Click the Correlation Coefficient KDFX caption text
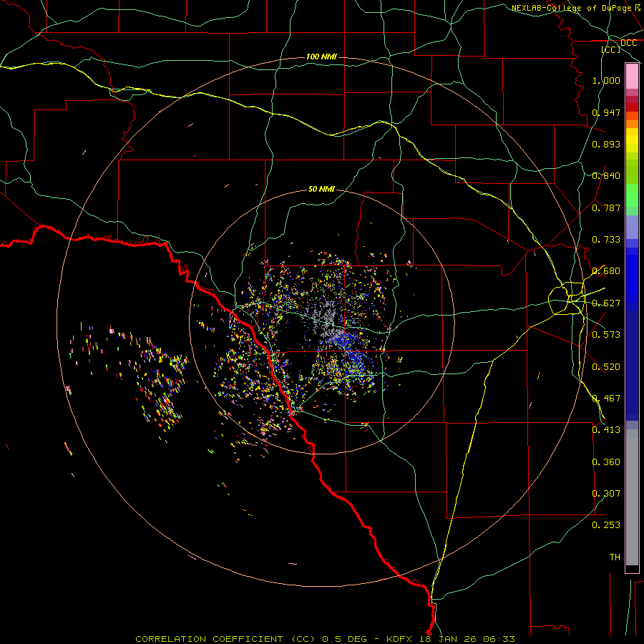Image resolution: width=644 pixels, height=644 pixels. (x=325, y=639)
